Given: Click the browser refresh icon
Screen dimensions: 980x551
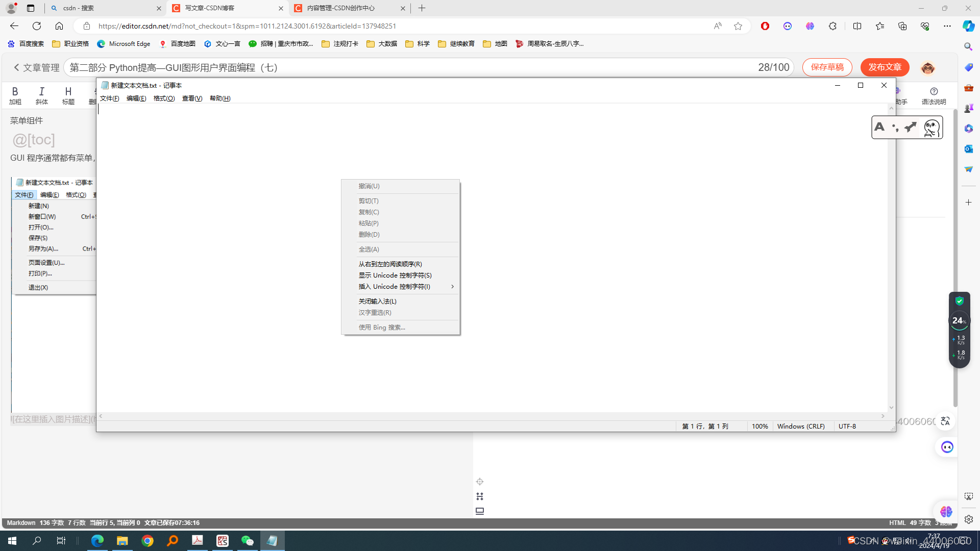Looking at the screenshot, I should (x=37, y=26).
